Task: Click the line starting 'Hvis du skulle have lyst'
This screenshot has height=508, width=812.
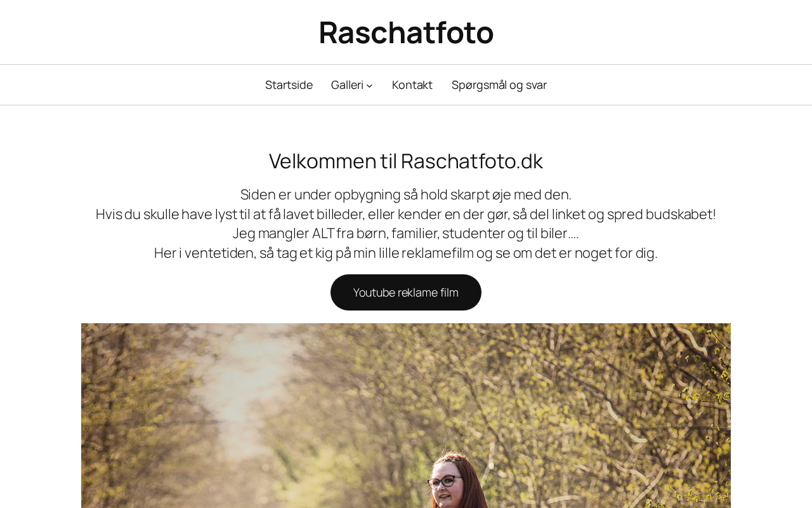Action: point(406,214)
